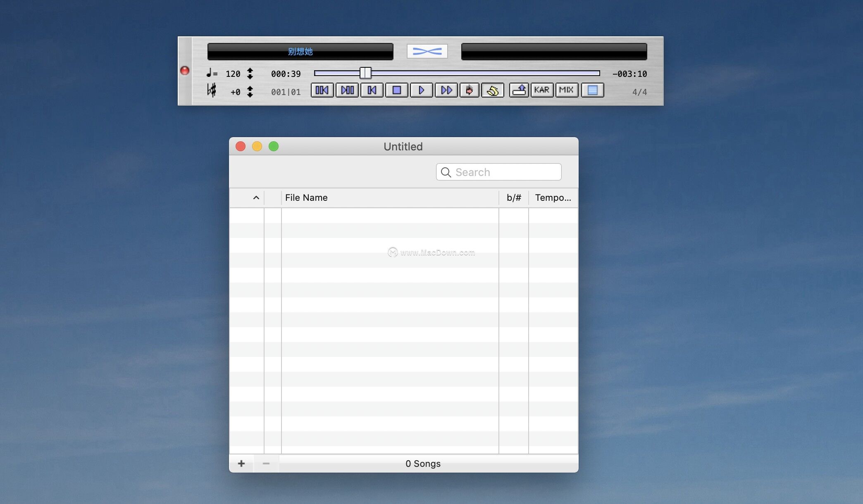Toggle the red power indicator light
This screenshot has height=504, width=863.
click(185, 71)
